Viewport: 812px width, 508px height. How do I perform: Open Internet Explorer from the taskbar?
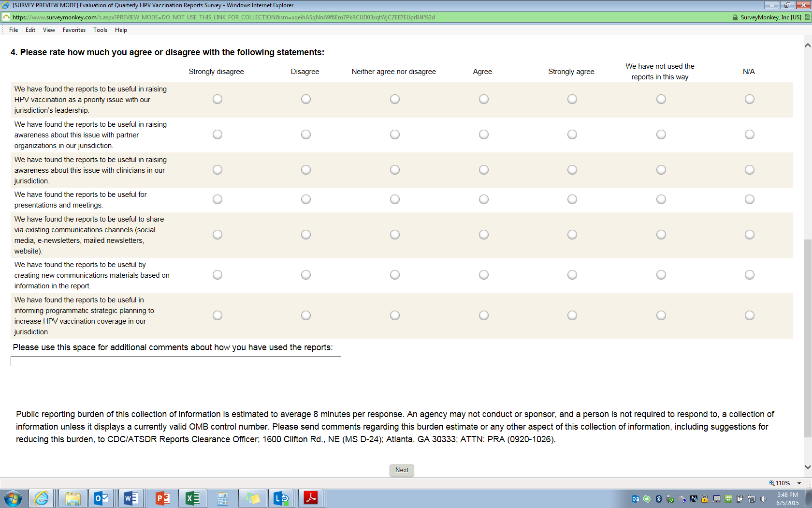pos(42,498)
